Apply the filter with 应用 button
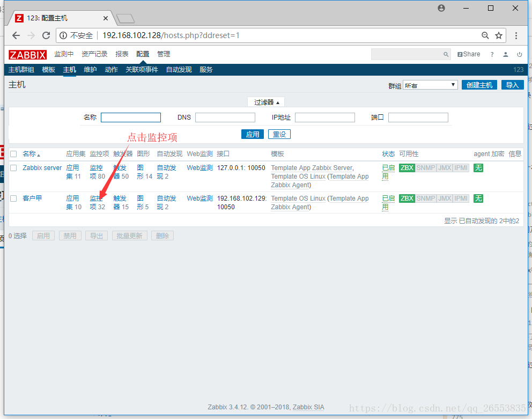 click(253, 135)
